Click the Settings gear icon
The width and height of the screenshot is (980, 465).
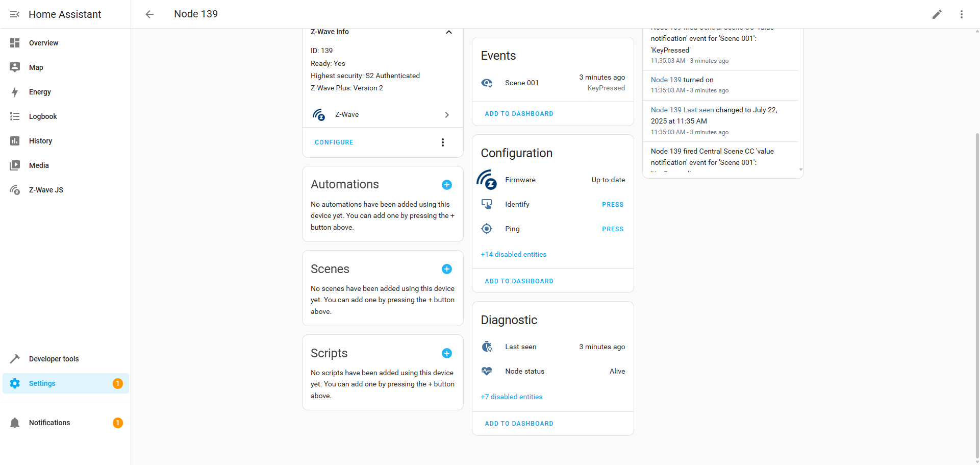click(15, 383)
